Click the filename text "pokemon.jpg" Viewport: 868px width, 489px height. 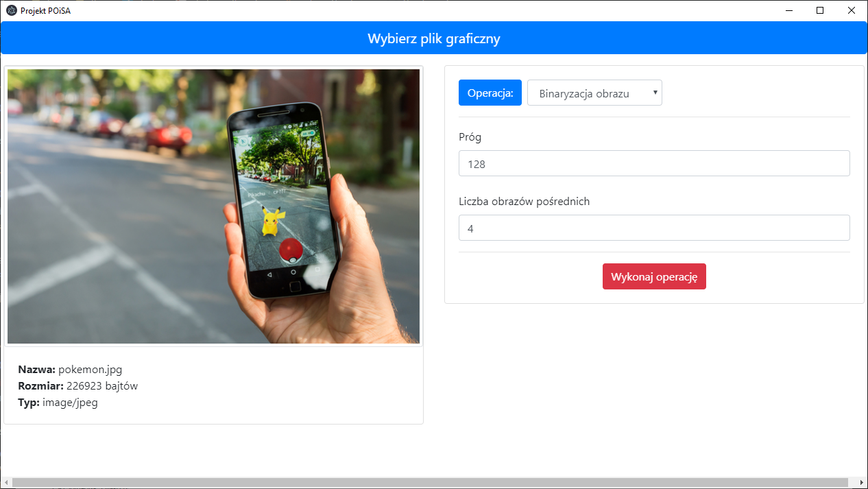[90, 369]
